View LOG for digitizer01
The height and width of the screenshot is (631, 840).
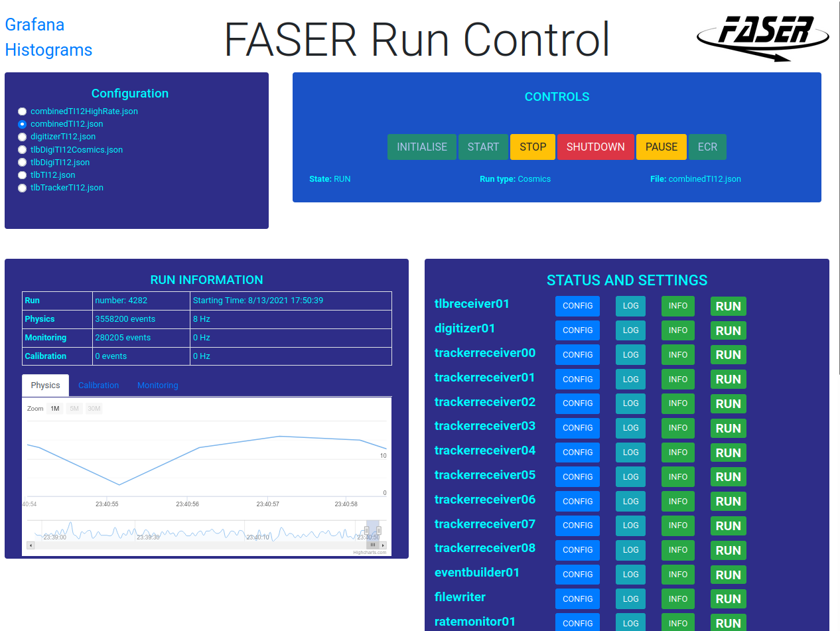630,330
